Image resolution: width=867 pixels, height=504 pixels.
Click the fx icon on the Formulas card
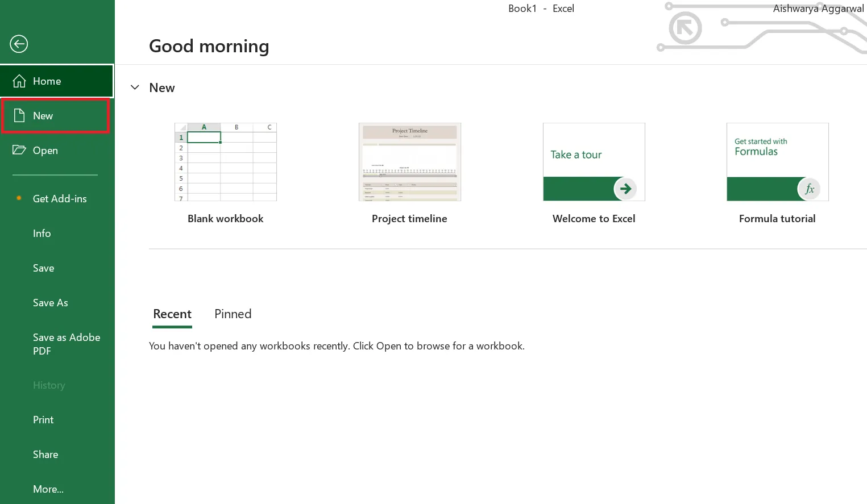tap(809, 189)
